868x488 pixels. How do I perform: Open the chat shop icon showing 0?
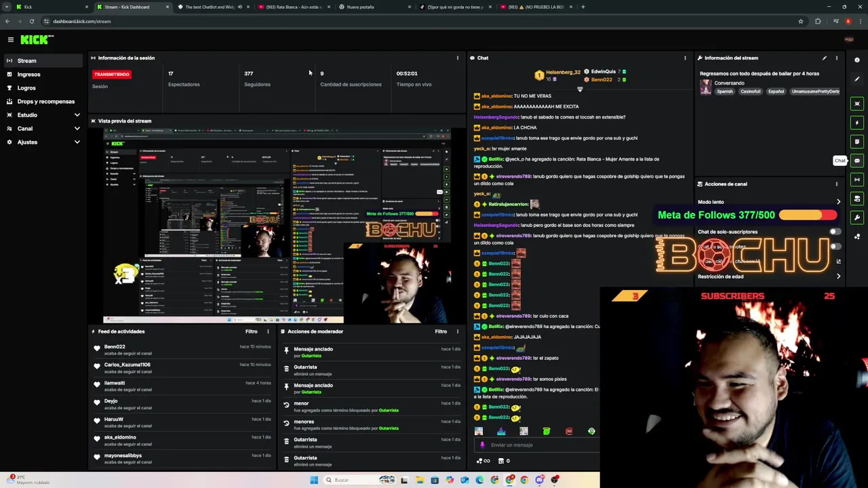click(504, 461)
